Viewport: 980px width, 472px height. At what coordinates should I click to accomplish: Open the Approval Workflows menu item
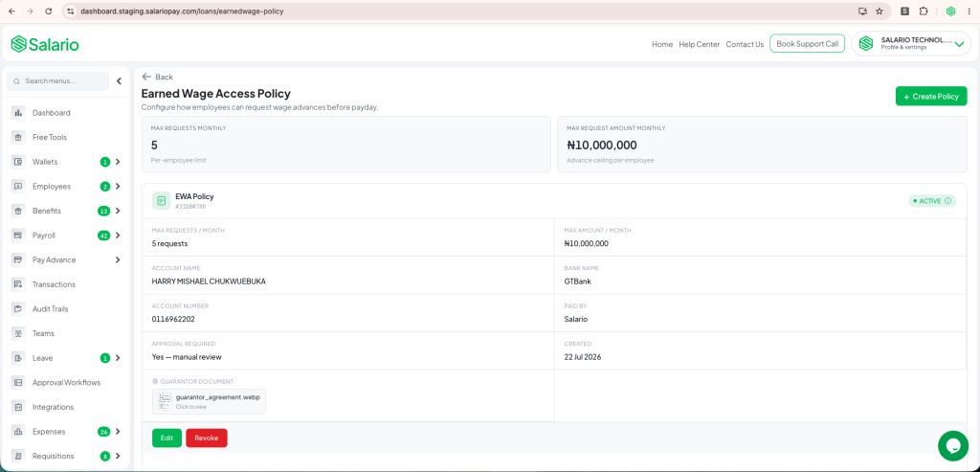67,382
